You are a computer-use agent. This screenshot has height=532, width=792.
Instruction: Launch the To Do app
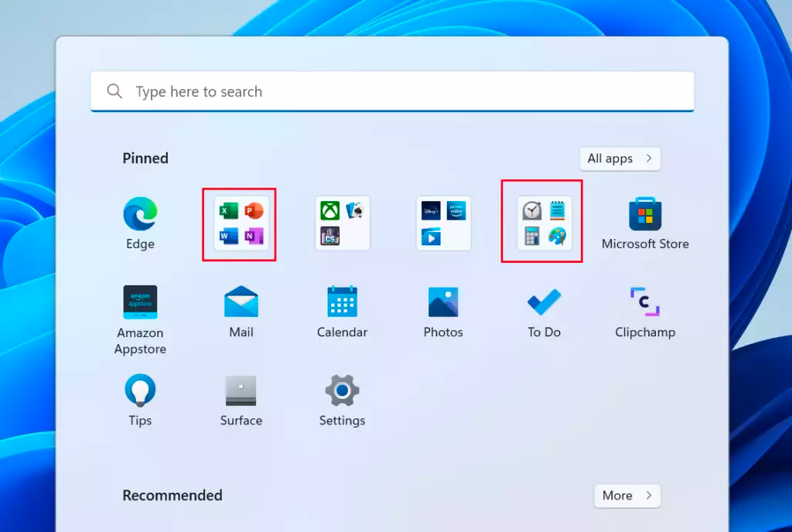(544, 312)
